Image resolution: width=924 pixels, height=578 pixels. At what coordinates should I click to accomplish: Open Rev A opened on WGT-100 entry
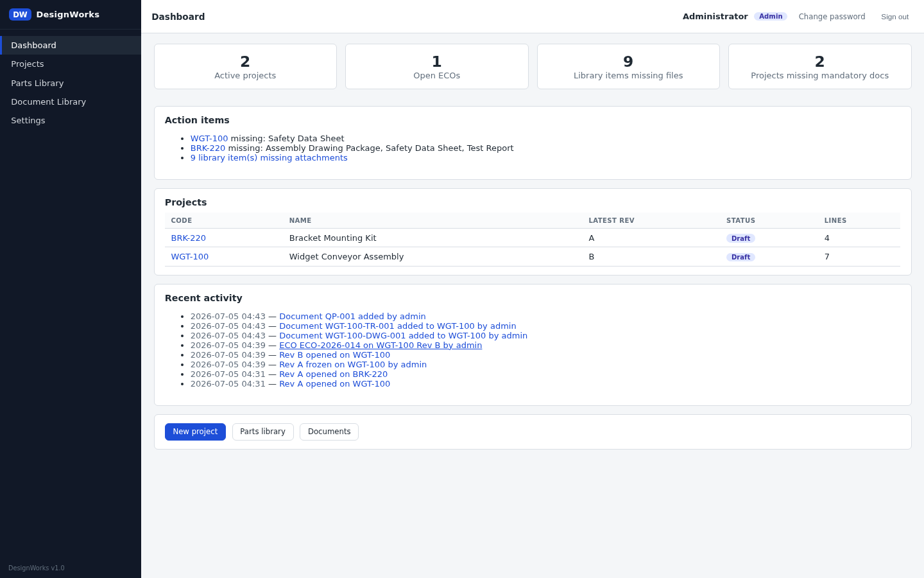[x=334, y=384]
